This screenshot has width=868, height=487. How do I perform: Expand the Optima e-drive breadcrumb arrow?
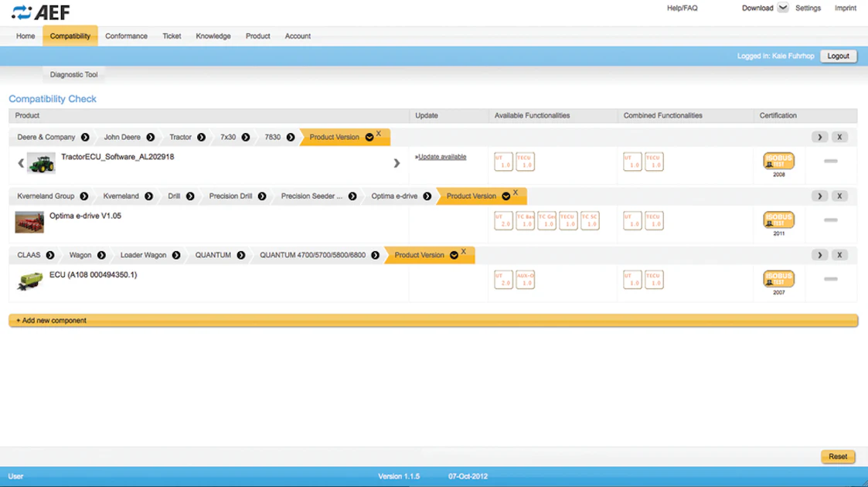point(427,196)
